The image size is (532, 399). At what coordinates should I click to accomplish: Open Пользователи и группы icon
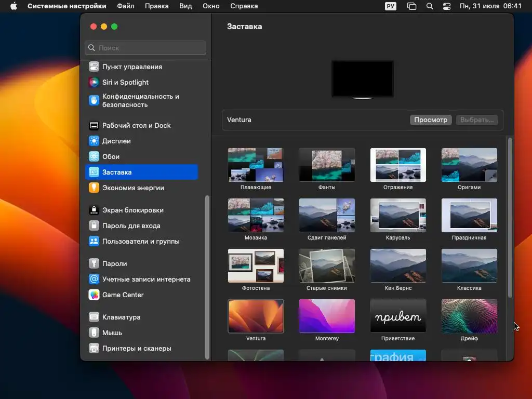click(x=94, y=241)
